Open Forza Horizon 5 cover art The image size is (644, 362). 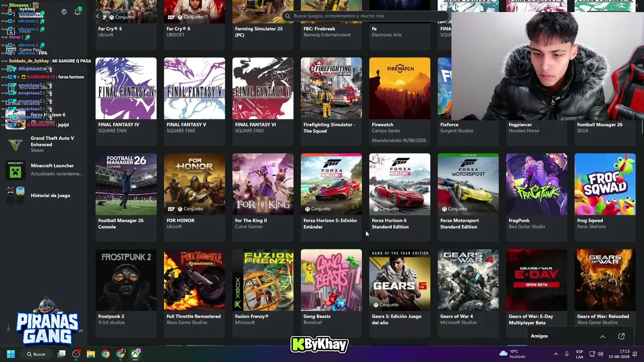pyautogui.click(x=331, y=184)
